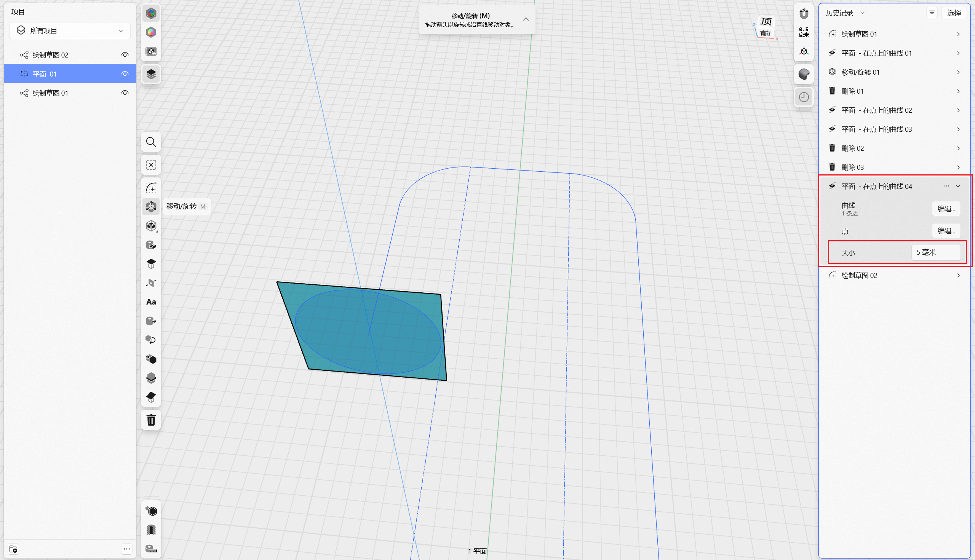Select the Aa text tool

tap(151, 302)
